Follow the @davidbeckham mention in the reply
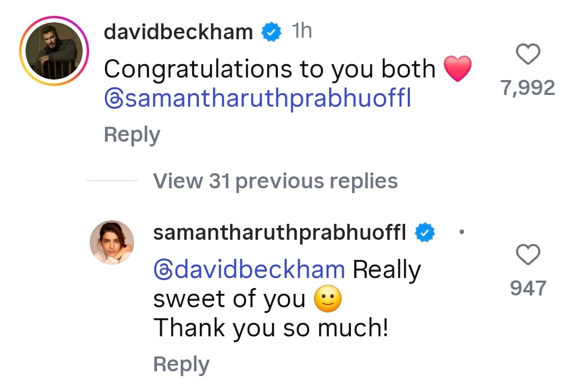 click(249, 270)
